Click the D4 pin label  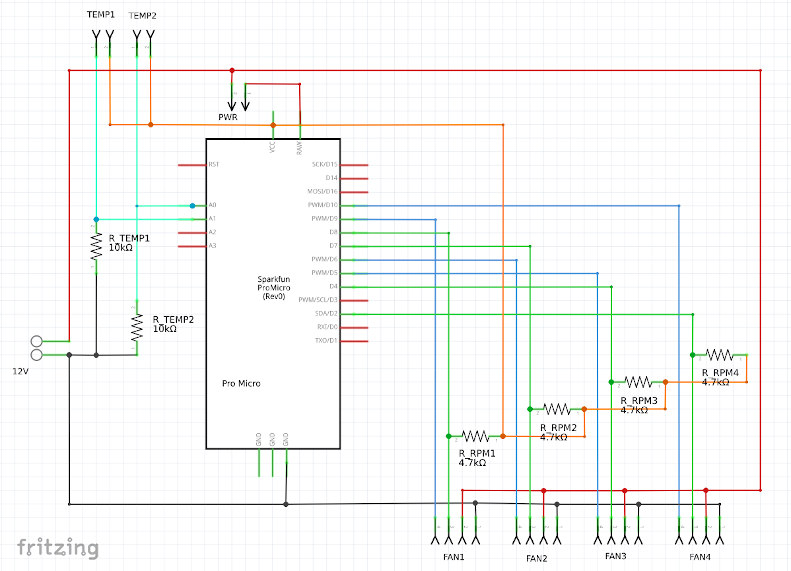[333, 287]
